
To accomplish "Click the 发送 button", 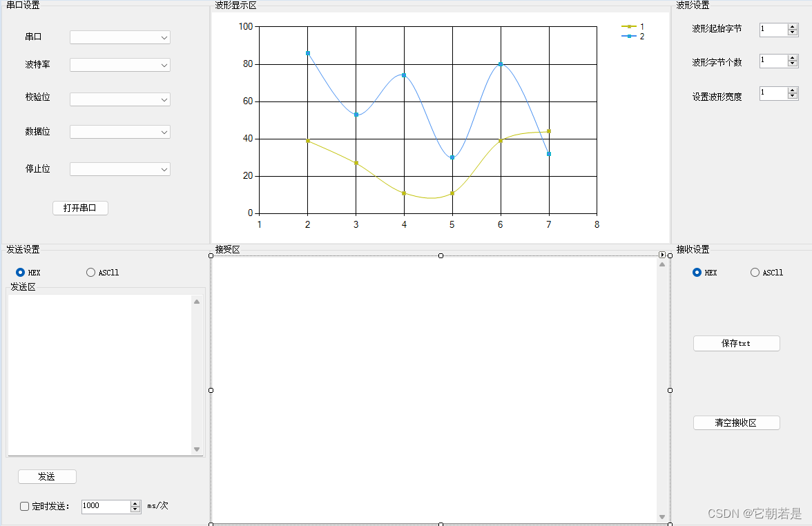I will 47,477.
